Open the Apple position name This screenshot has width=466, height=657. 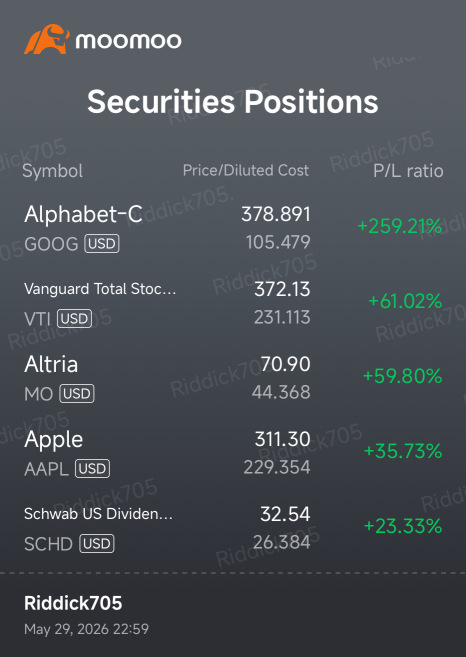point(54,440)
